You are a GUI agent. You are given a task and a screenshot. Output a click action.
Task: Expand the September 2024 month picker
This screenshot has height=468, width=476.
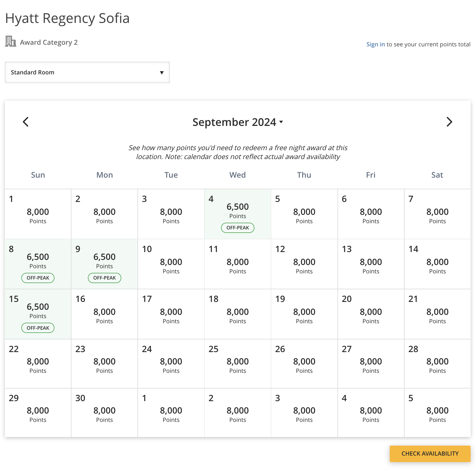pos(238,122)
